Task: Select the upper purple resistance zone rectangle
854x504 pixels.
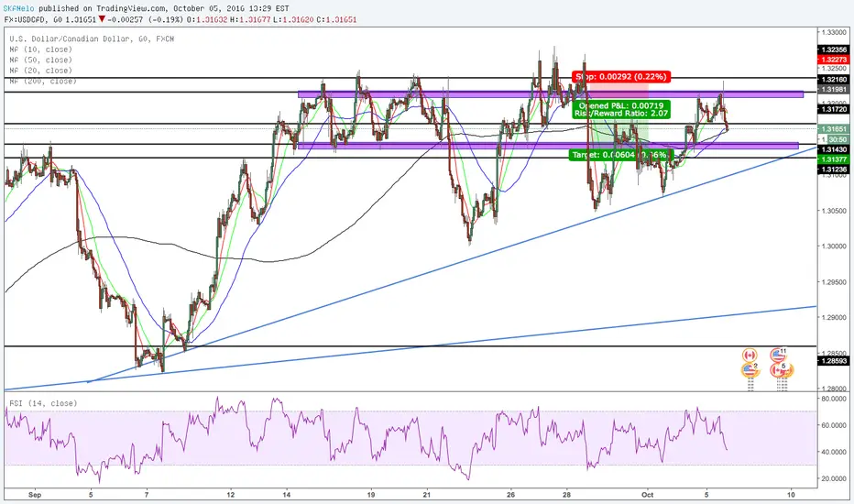Action: point(550,94)
